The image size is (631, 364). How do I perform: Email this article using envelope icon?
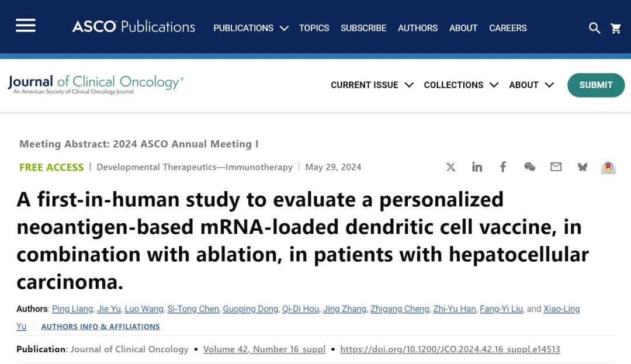coord(556,167)
